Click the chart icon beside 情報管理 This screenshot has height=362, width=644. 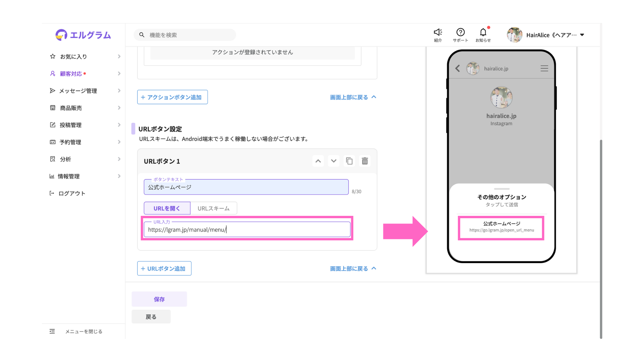(x=52, y=176)
